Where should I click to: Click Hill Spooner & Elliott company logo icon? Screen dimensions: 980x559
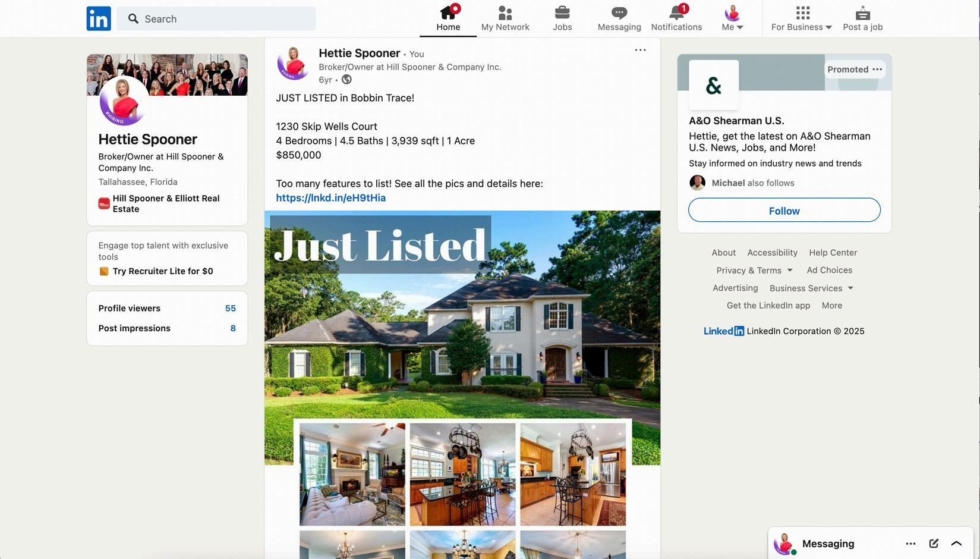[x=104, y=204]
